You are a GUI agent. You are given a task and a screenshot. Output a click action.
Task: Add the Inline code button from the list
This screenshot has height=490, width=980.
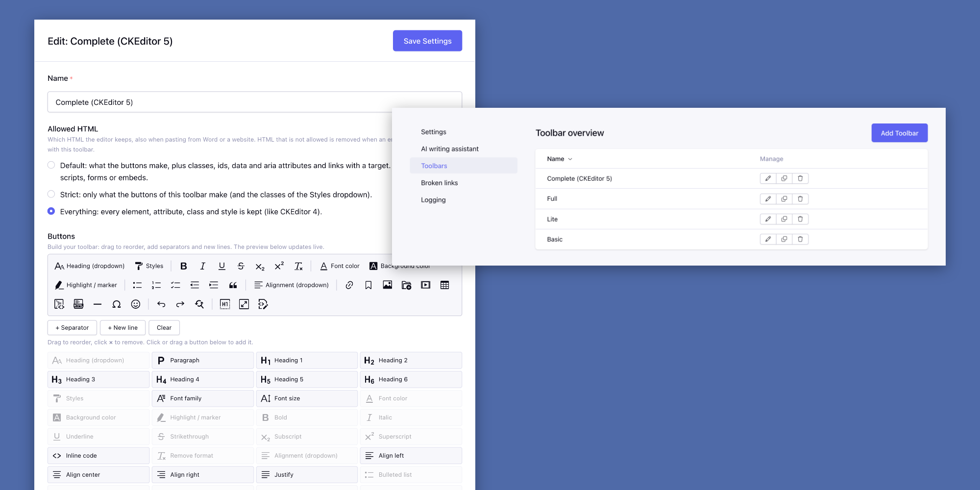pyautogui.click(x=98, y=456)
